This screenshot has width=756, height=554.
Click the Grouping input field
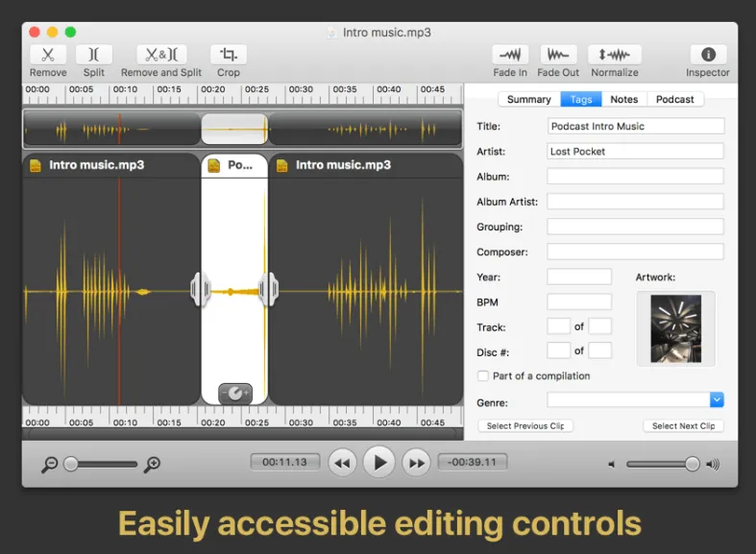click(x=636, y=227)
